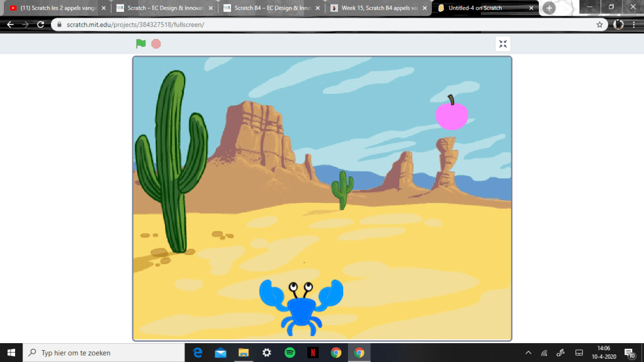
Task: Close the Untitled-4 on Scratch tab
Action: click(x=531, y=8)
